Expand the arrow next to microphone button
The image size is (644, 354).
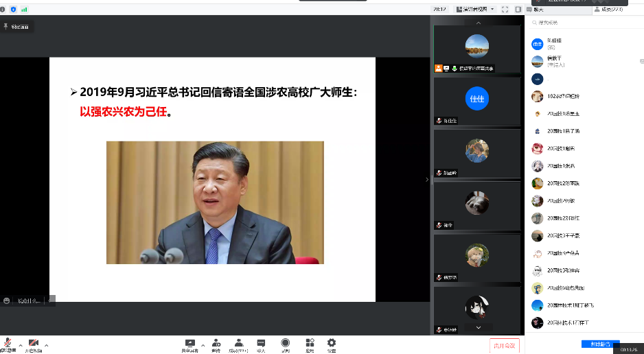pyautogui.click(x=20, y=344)
